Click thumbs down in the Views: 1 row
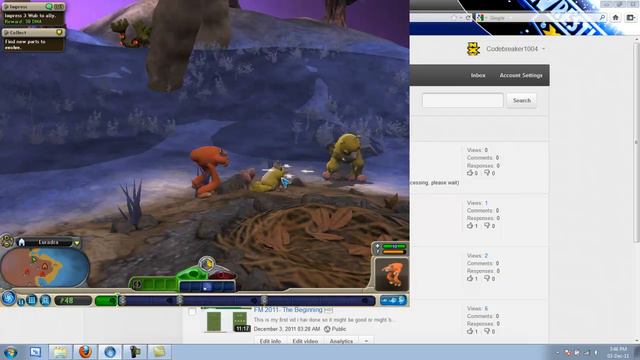This screenshot has width=640, height=360. [487, 226]
